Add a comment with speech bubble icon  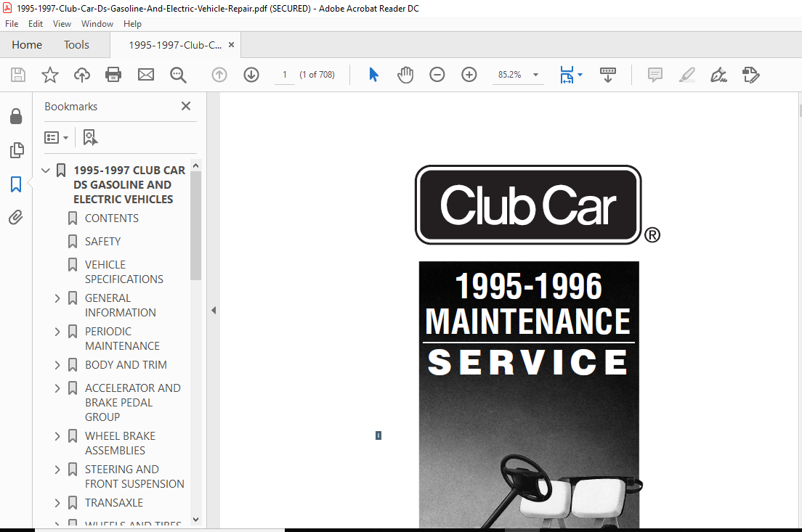click(x=655, y=75)
